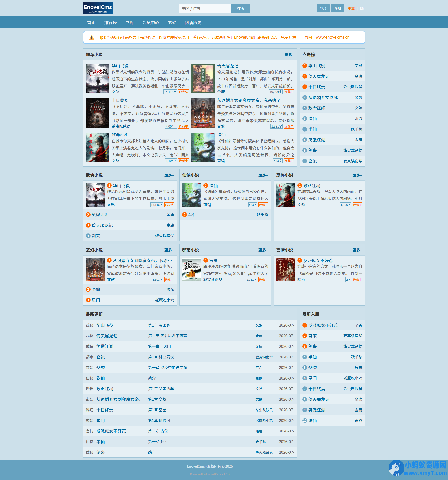This screenshot has width=448, height=480.
Task: Open 华山飞役 cover in 推荐小说
Action: (x=98, y=79)
